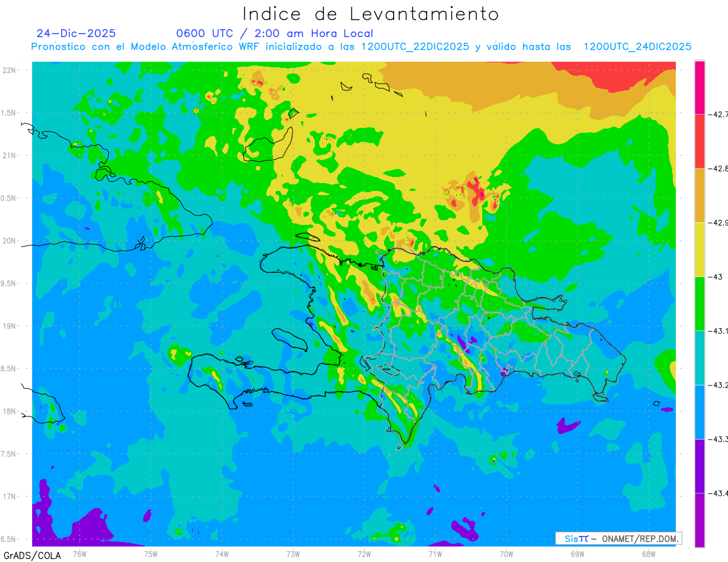Click the '22N' latitude label

pos(10,70)
